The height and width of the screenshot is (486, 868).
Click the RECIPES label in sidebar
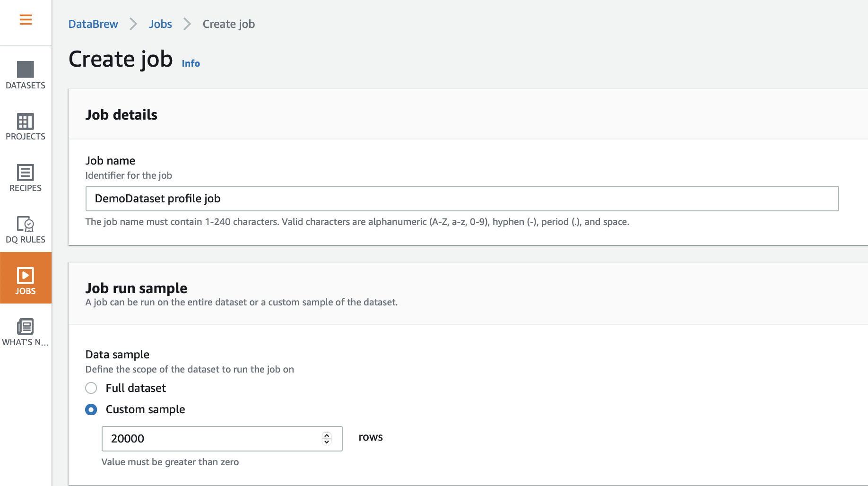pyautogui.click(x=26, y=188)
